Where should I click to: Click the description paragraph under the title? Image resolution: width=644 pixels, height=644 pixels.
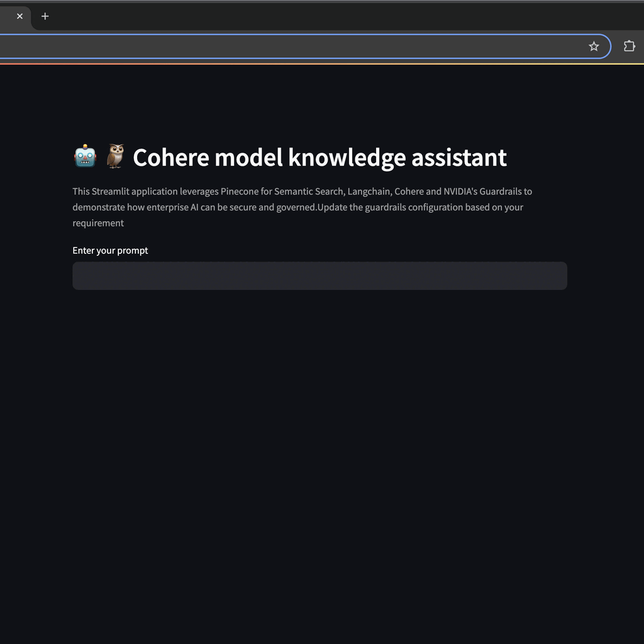[x=302, y=207]
